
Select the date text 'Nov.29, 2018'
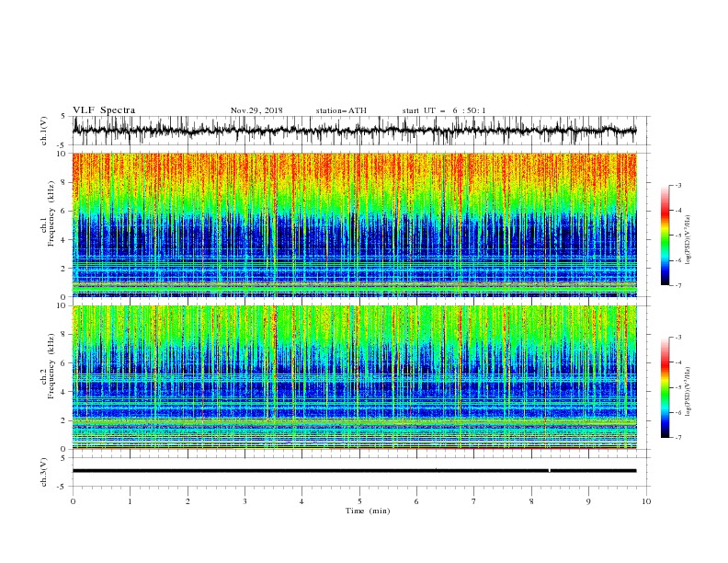(256, 110)
